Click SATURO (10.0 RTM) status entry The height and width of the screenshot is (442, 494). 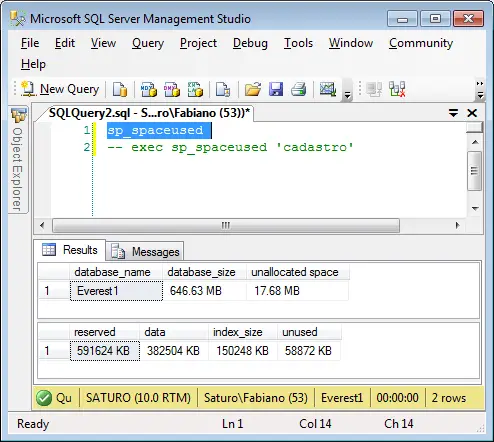click(x=138, y=398)
